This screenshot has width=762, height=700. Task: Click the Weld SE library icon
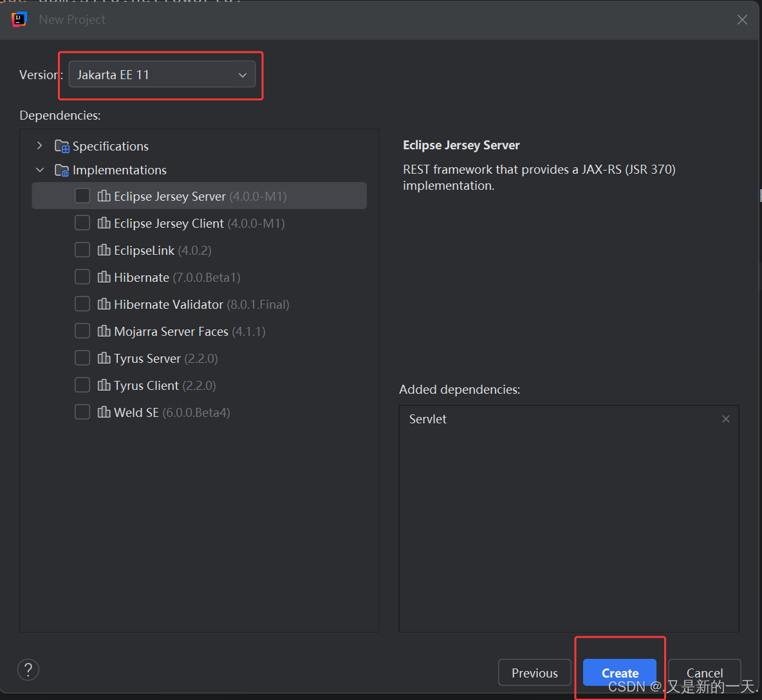[x=104, y=412]
